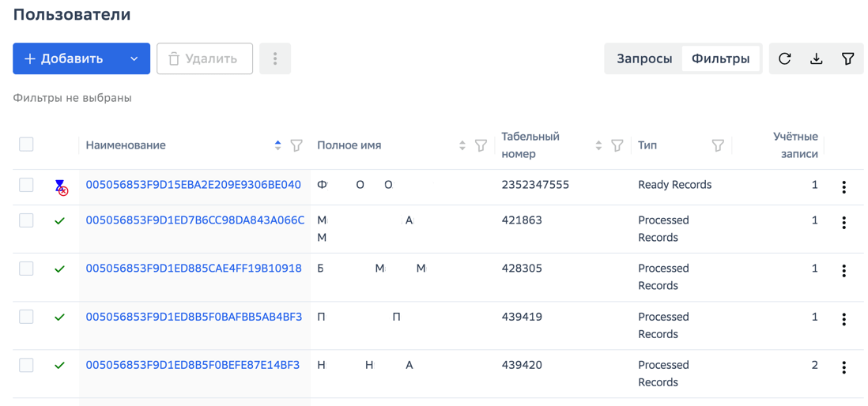Click the Ready Records type cell

click(x=675, y=185)
